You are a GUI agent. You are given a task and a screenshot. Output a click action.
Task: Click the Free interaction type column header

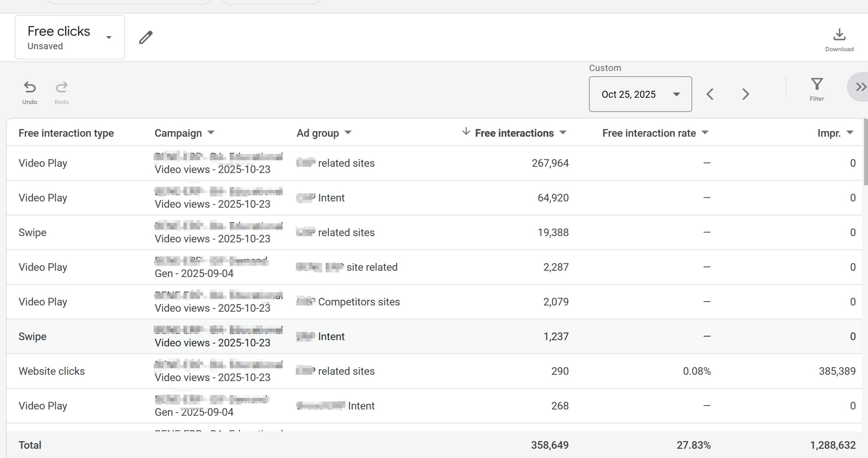tap(66, 133)
